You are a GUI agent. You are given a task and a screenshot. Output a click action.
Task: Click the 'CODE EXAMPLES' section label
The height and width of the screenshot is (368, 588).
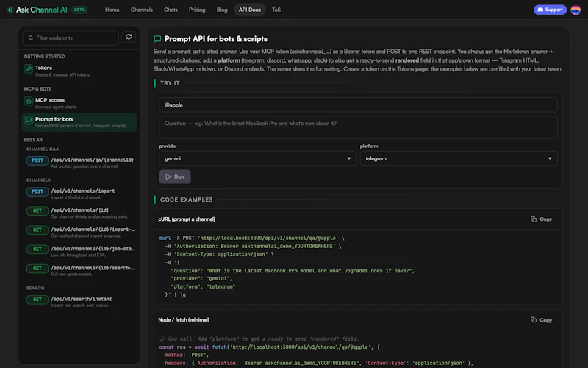187,199
